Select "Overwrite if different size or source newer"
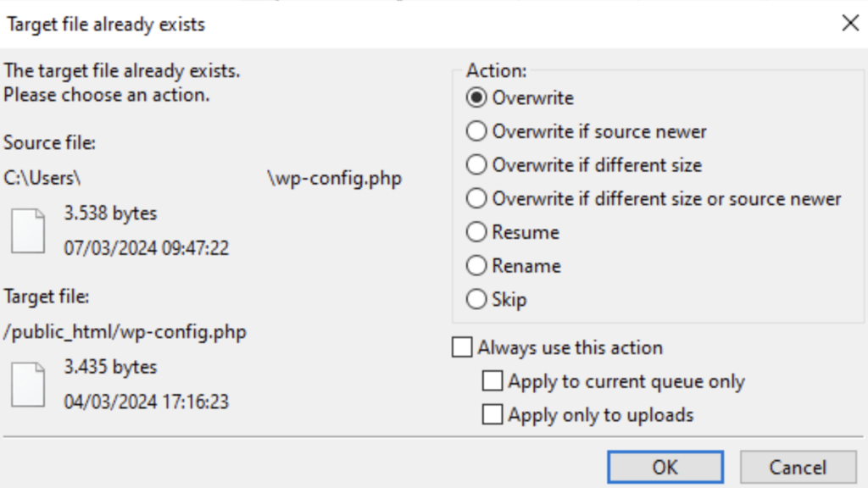This screenshot has height=488, width=868. [476, 198]
